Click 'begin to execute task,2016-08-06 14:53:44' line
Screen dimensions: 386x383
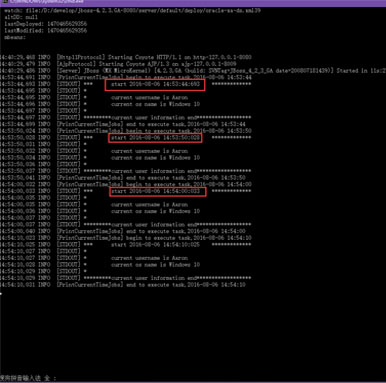(126, 77)
